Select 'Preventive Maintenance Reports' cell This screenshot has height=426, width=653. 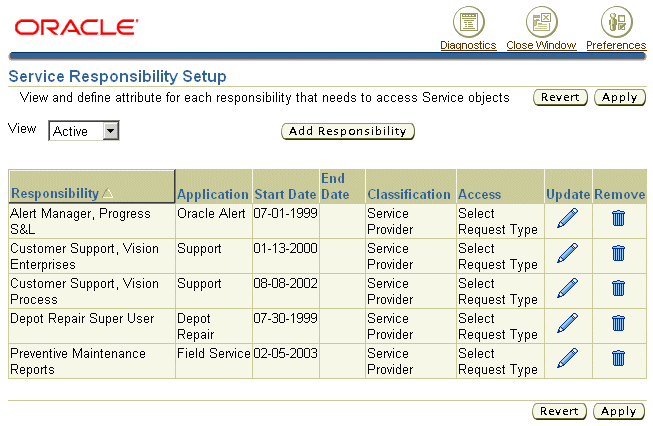click(92, 361)
